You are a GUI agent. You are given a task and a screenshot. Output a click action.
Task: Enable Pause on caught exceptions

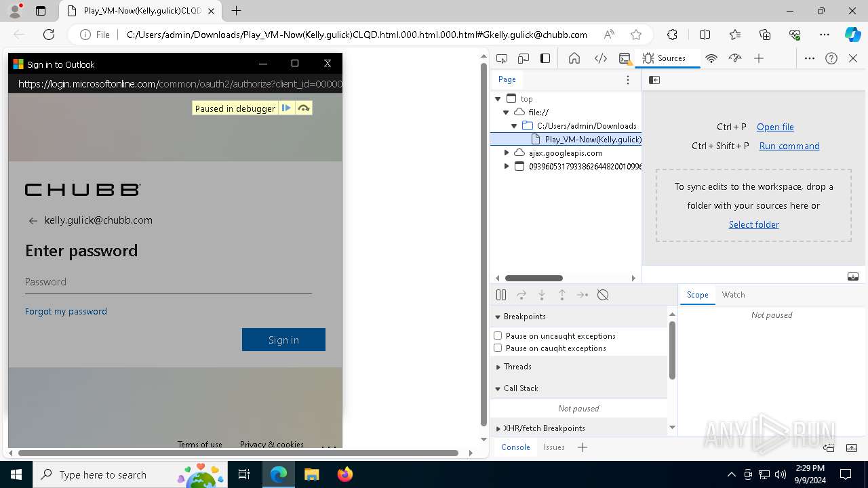pyautogui.click(x=498, y=348)
